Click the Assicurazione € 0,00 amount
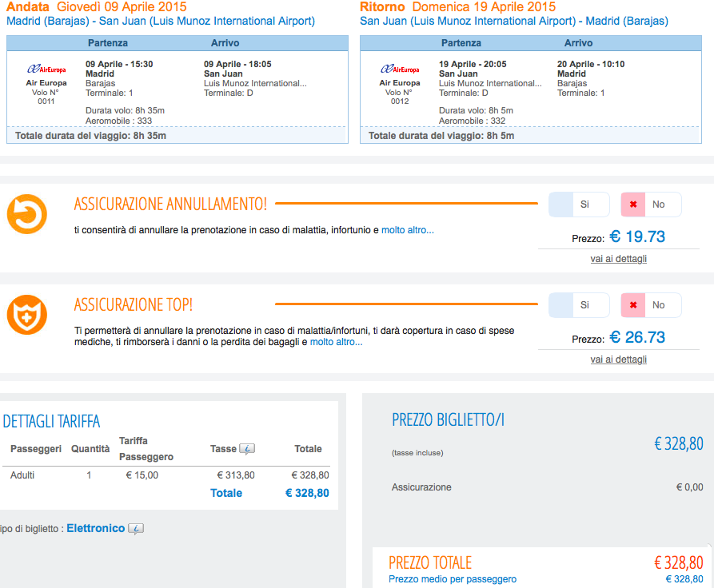Screen dimensions: 714x588 click(690, 487)
